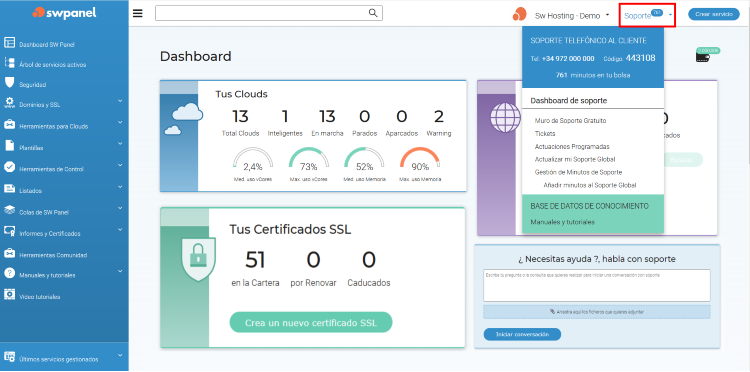Open the Sw Hosting - Demo account dropdown
750x372 pixels.
click(572, 16)
